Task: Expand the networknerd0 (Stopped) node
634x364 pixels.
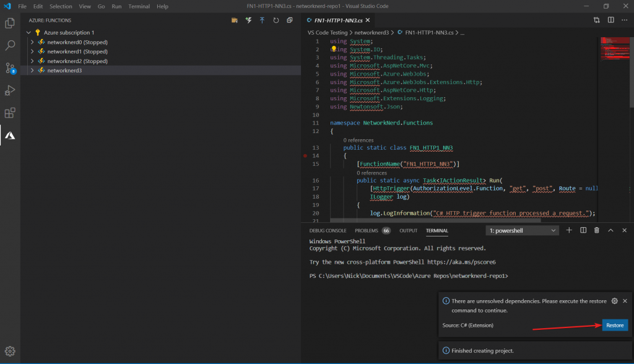Action: point(32,42)
